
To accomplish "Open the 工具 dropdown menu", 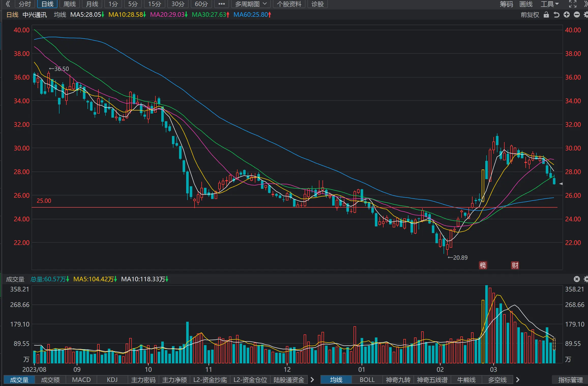I will pos(550,4).
